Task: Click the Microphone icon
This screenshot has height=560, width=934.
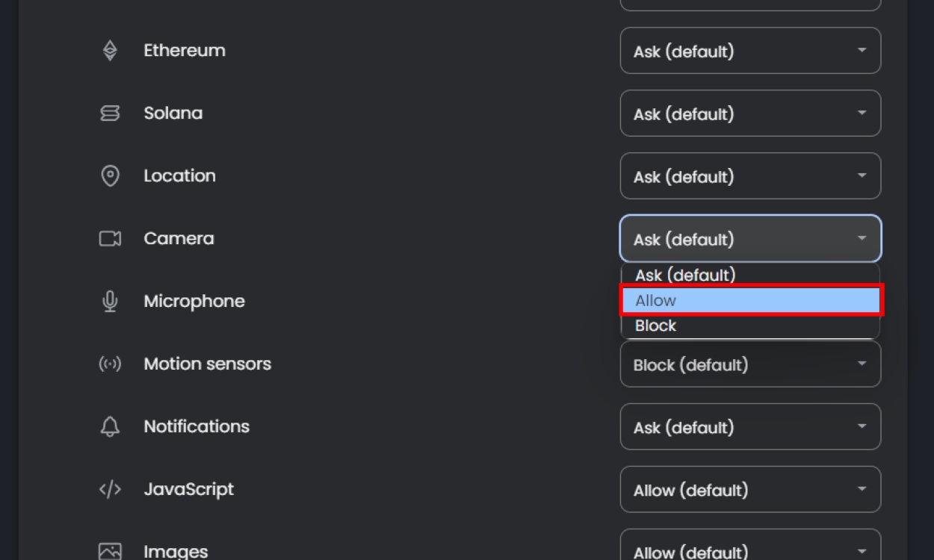Action: [x=110, y=302]
